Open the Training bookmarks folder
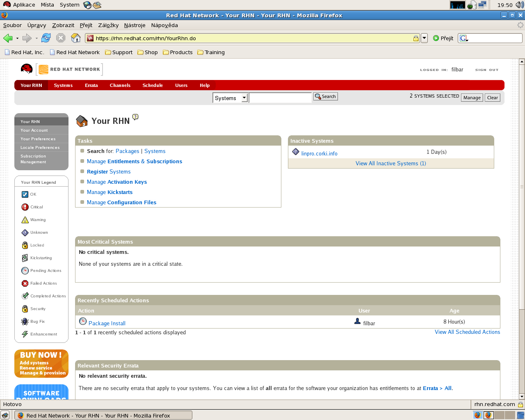 pyautogui.click(x=211, y=52)
